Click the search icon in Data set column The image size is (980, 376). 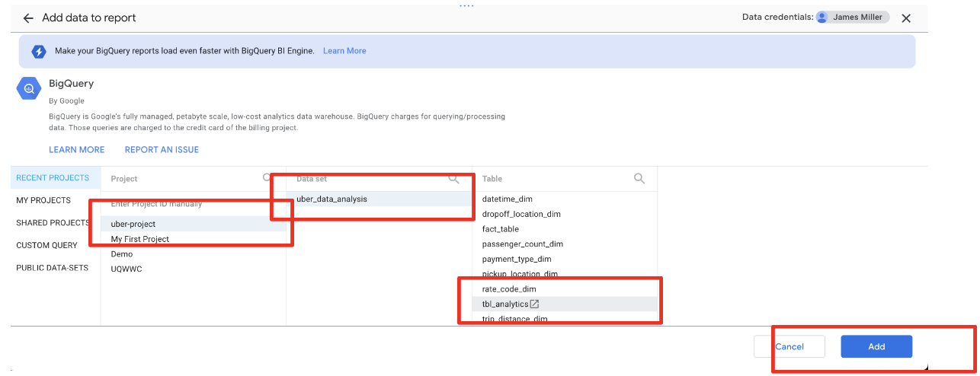point(453,179)
